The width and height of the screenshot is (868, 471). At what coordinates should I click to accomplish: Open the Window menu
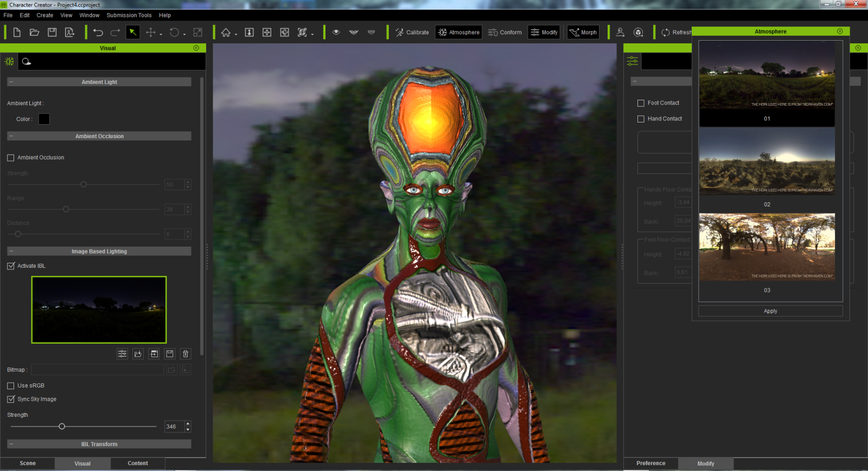90,15
